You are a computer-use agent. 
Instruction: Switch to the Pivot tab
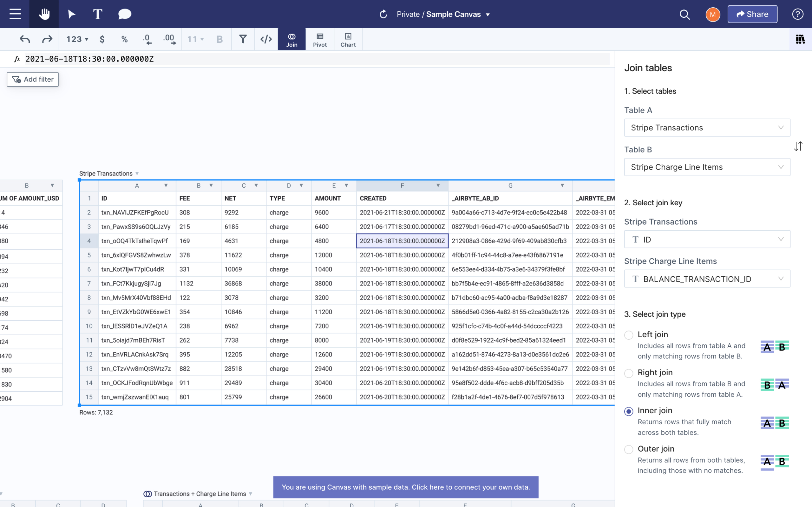click(x=319, y=40)
